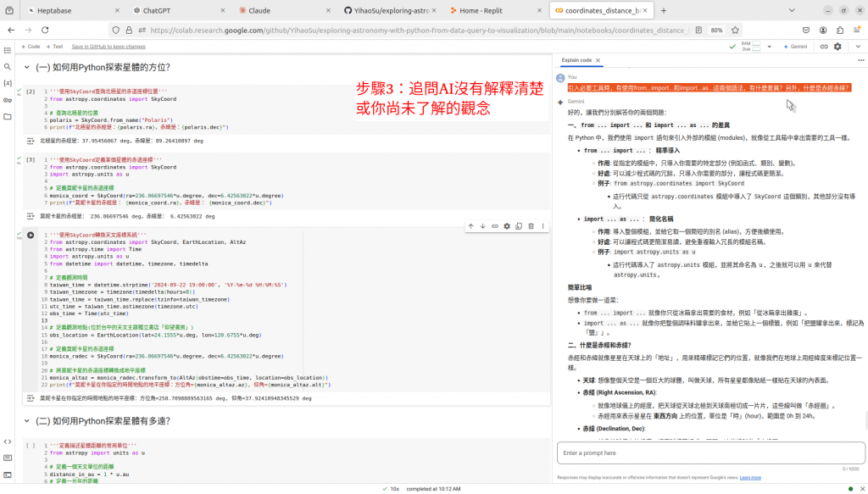Move the cell down with the arrow
Image resolution: width=868 pixels, height=494 pixels.
[x=482, y=225]
